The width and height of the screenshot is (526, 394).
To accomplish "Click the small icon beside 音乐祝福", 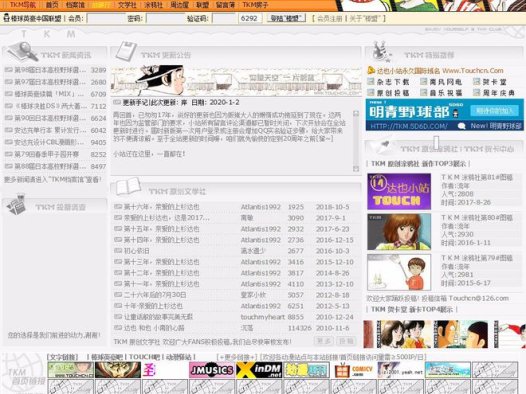I will coord(424,92).
